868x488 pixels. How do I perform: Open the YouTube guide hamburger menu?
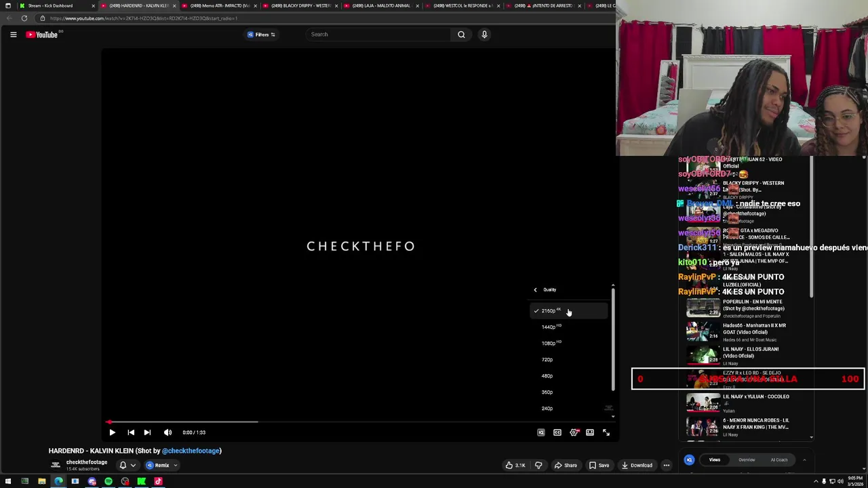pos(13,35)
